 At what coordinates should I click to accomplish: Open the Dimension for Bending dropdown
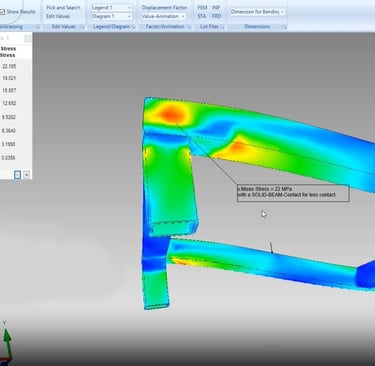point(257,12)
